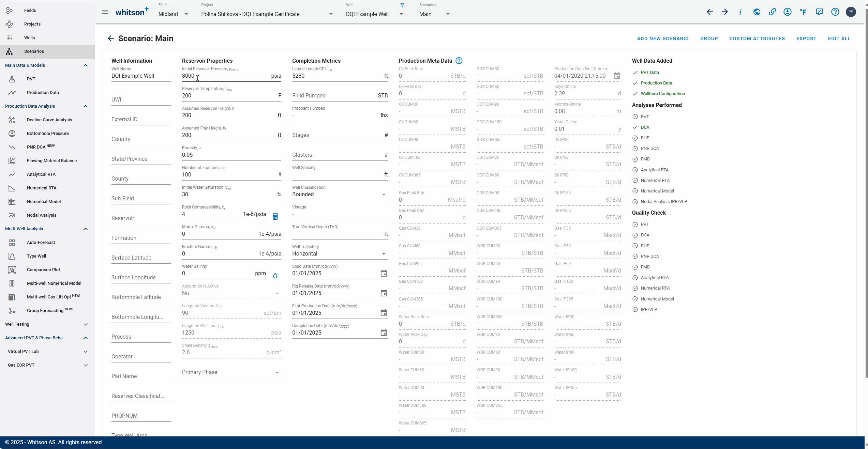The image size is (868, 449).
Task: Open rock compressibility calculator icon
Action: point(275,216)
